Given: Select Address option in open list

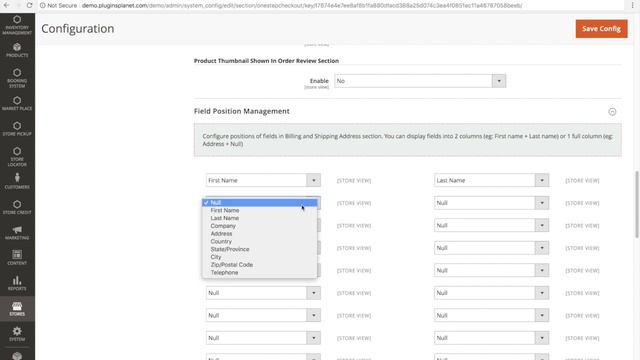Looking at the screenshot, I should (260, 233).
